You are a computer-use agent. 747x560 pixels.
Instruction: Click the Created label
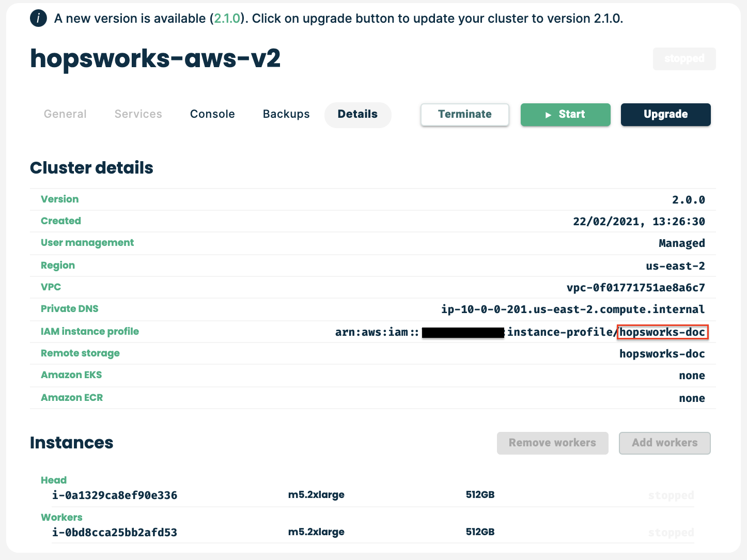(x=61, y=221)
